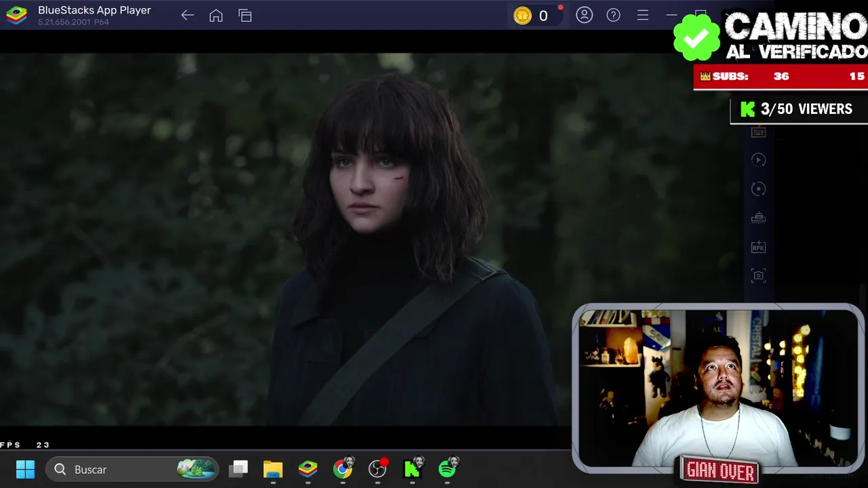Click the Install APK icon in sidebar
Image resolution: width=868 pixels, height=488 pixels.
click(x=758, y=247)
